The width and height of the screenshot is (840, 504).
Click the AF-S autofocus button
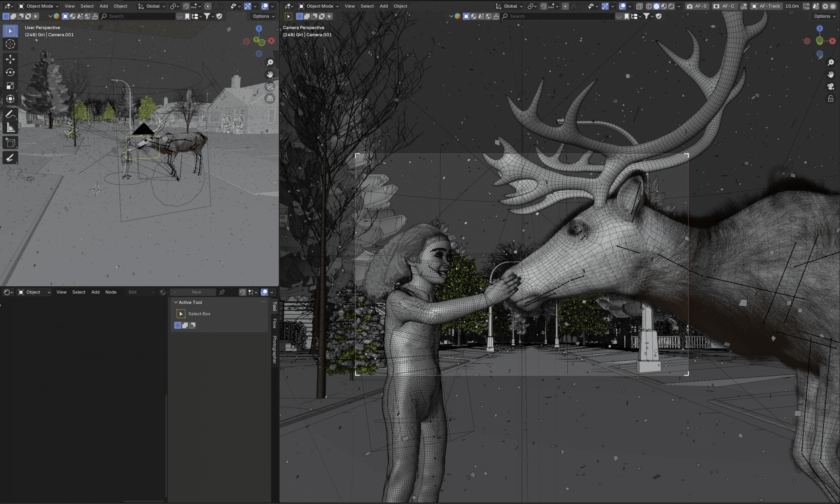point(697,6)
